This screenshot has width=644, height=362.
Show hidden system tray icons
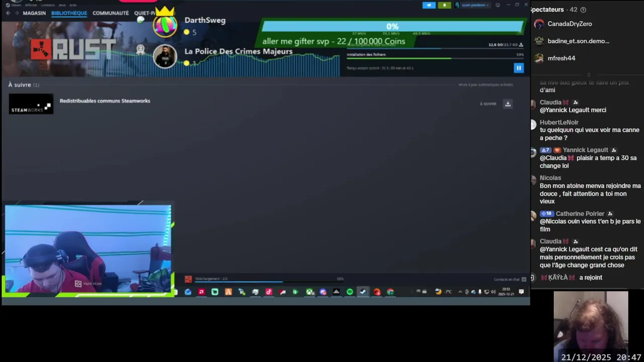pos(460,292)
